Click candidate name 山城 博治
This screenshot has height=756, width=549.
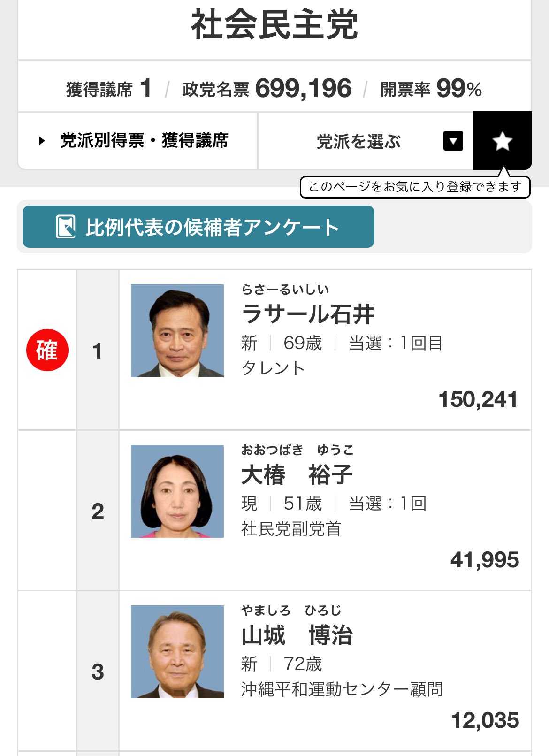click(x=297, y=635)
